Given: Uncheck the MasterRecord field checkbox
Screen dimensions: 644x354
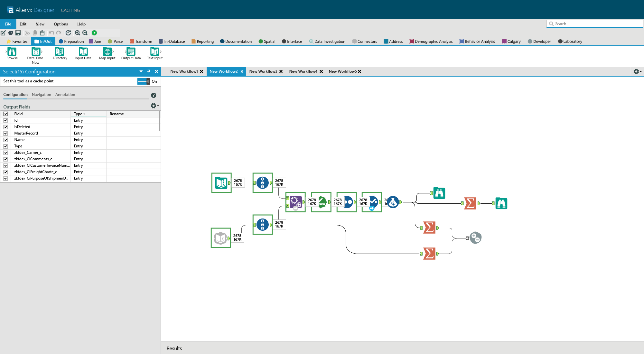Looking at the screenshot, I should coord(5,133).
